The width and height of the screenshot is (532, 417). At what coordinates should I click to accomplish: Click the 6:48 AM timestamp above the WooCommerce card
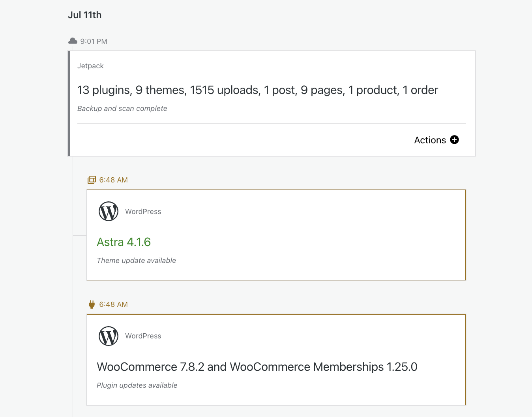pyautogui.click(x=113, y=304)
